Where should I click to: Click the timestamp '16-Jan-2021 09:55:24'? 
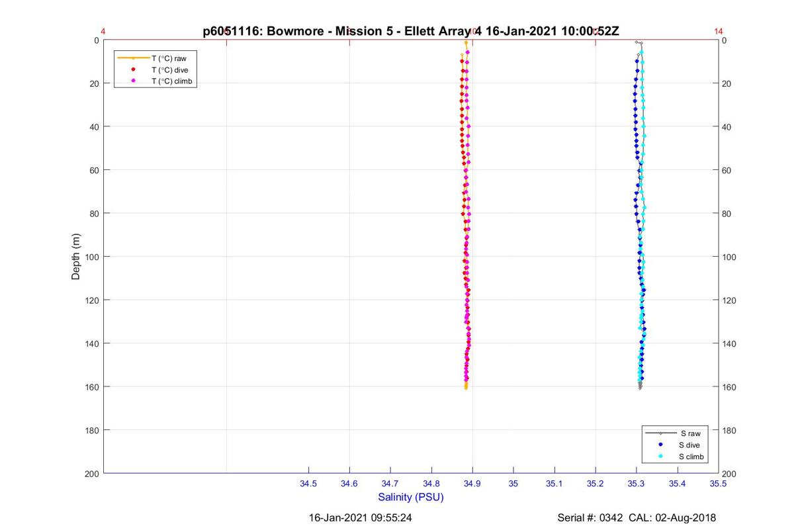pyautogui.click(x=361, y=517)
